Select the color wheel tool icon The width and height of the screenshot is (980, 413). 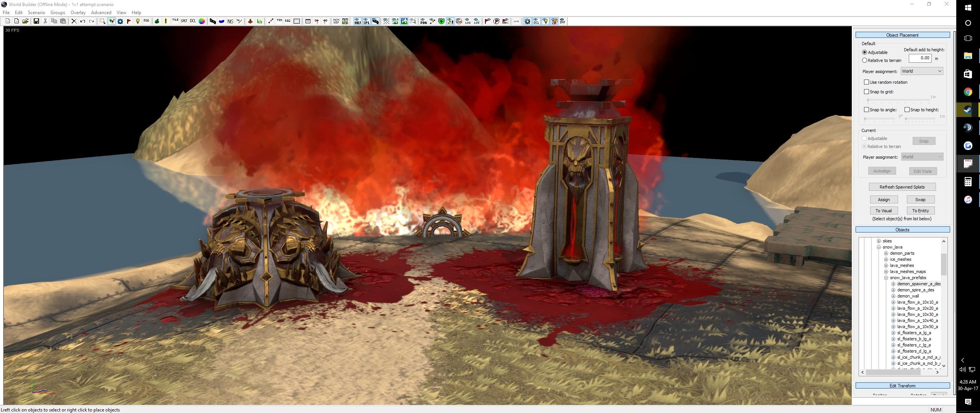[202, 21]
